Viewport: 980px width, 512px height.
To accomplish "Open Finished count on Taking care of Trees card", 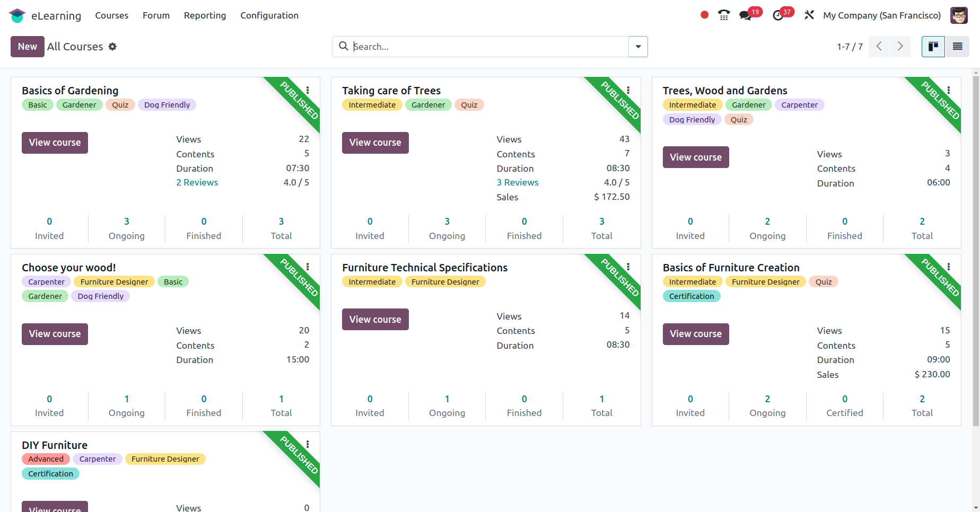I will 524,228.
